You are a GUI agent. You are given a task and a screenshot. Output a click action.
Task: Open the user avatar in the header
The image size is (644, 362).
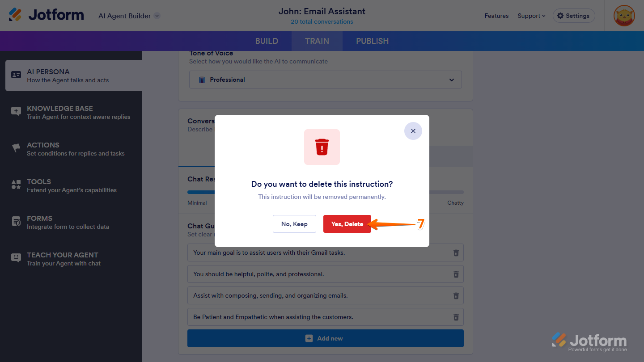[624, 16]
